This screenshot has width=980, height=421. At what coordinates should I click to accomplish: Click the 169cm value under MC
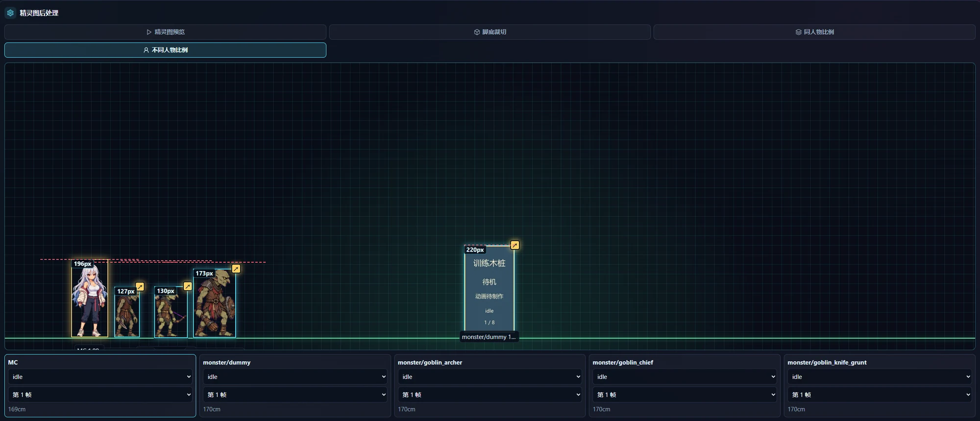[17, 409]
